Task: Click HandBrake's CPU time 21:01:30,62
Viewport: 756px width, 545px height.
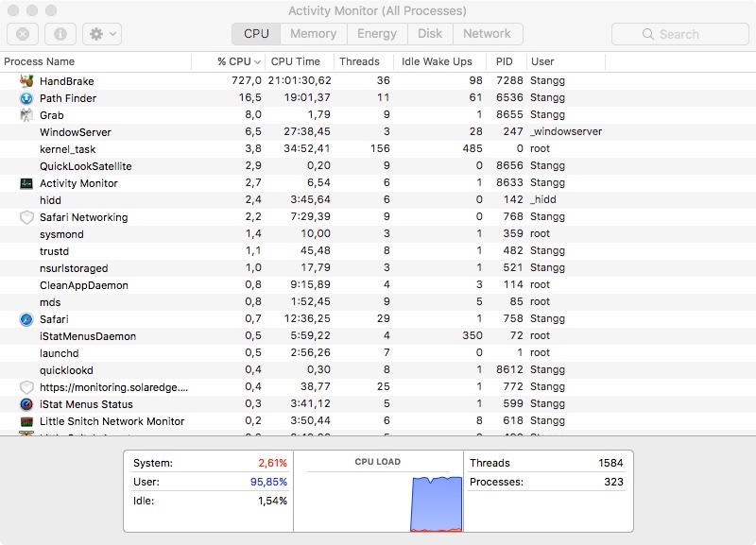Action: tap(300, 80)
